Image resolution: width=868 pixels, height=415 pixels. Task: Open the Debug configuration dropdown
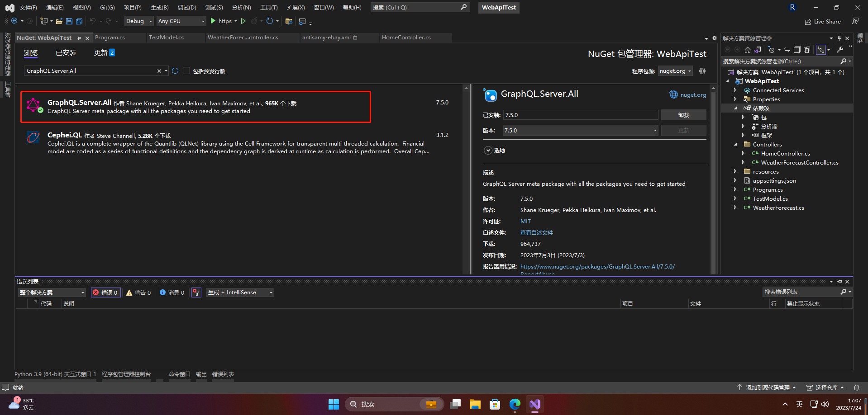point(139,21)
